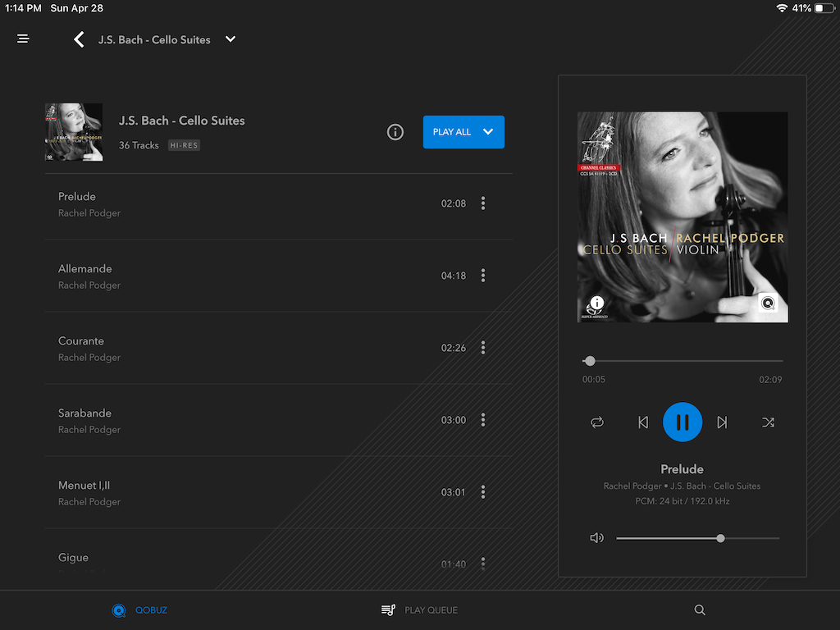Image resolution: width=840 pixels, height=630 pixels.
Task: Skip to the next track
Action: 722,422
